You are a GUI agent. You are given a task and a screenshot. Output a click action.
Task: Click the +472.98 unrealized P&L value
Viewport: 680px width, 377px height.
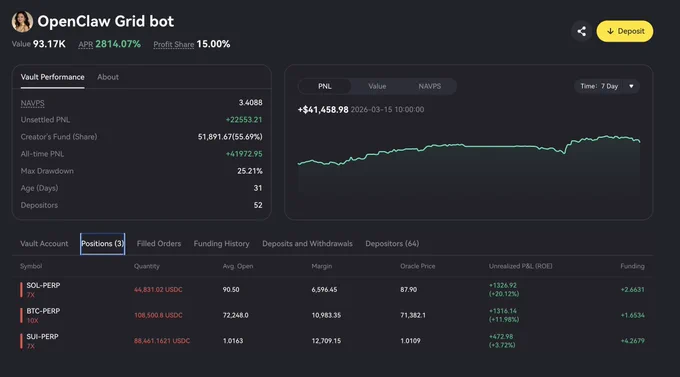point(501,337)
